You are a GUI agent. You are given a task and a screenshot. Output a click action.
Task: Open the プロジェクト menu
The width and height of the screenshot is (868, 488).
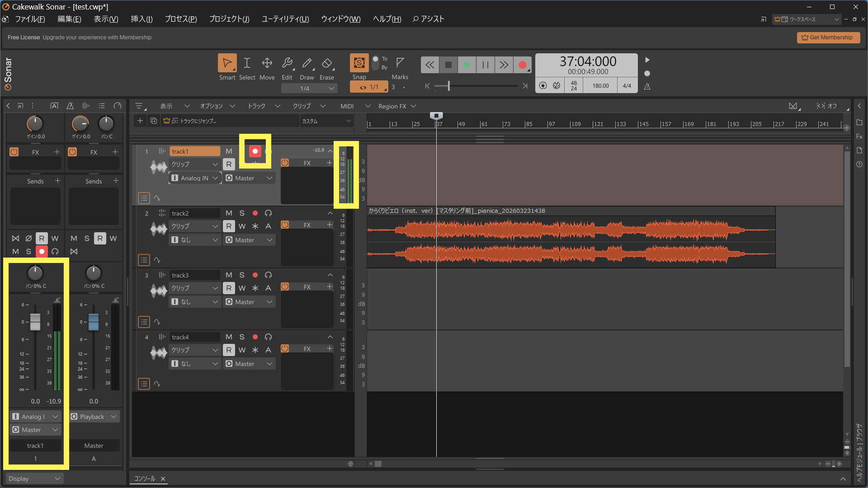tap(229, 19)
